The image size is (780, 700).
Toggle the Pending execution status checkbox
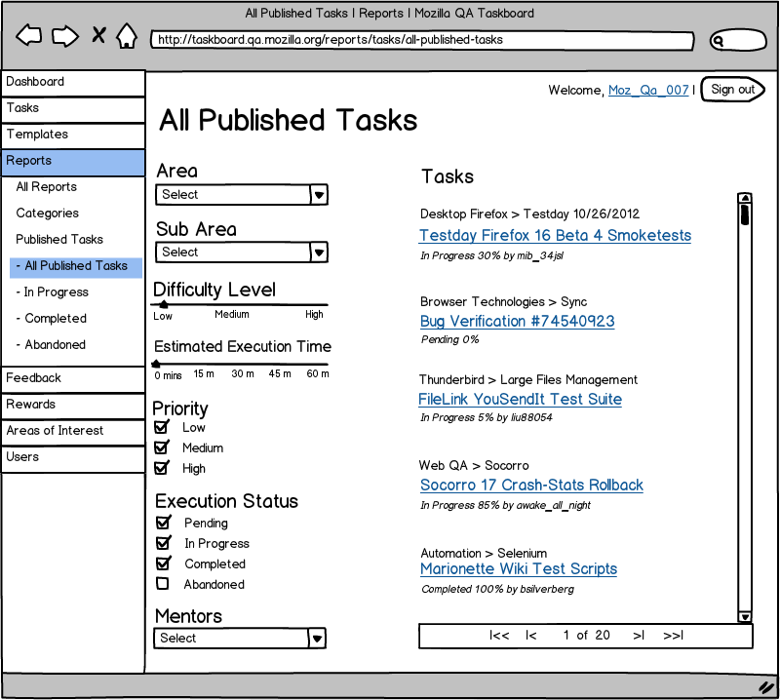pyautogui.click(x=163, y=523)
